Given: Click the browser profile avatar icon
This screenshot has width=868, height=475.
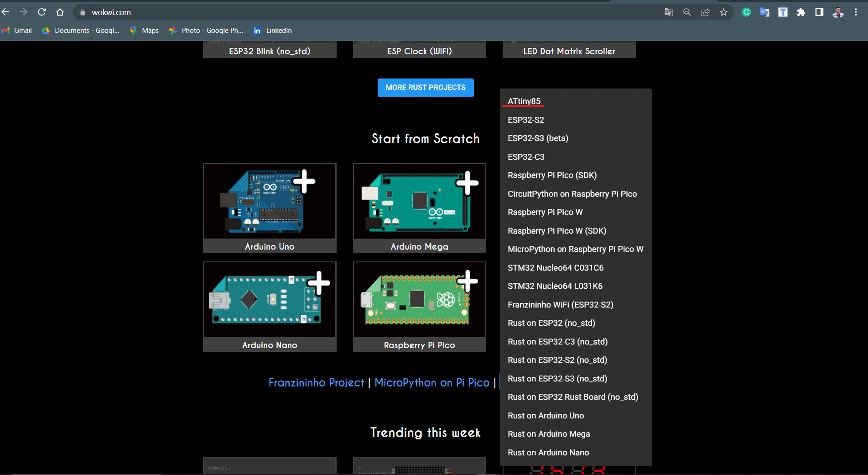Looking at the screenshot, I should (838, 12).
